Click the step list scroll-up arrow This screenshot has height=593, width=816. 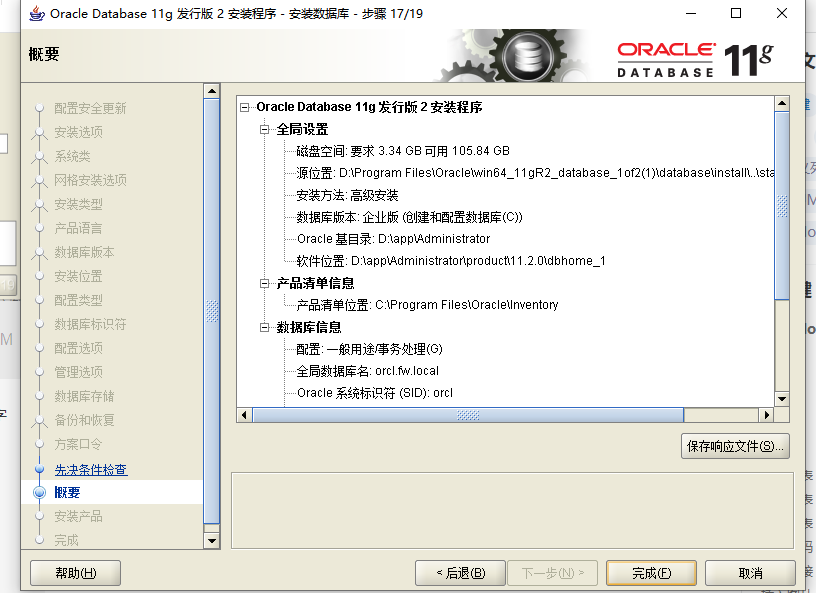click(x=212, y=91)
